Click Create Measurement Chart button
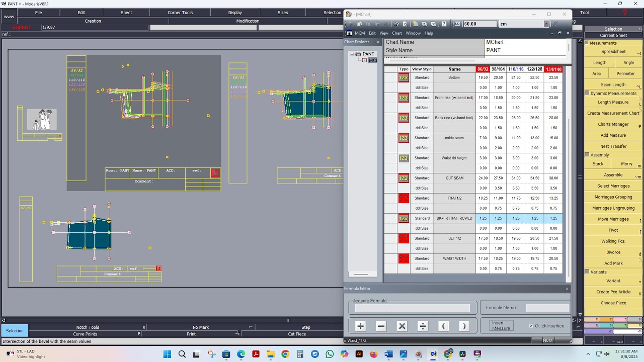The height and width of the screenshot is (362, 644). click(x=613, y=113)
